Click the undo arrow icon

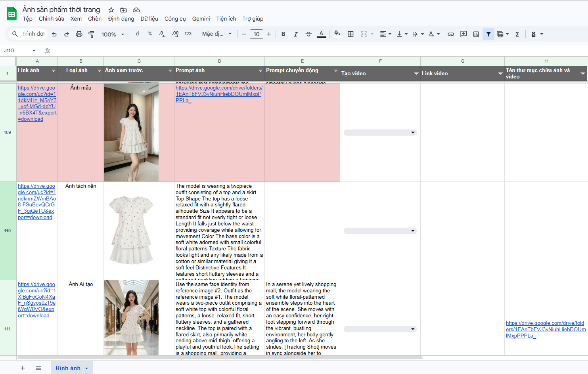[x=54, y=34]
